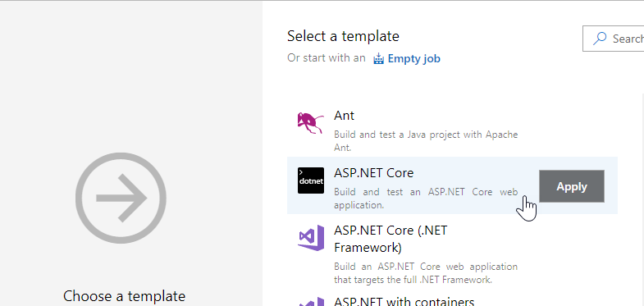Screen dimensions: 644x306
Task: Click 'Build and test an ASP.NET Core web application' description
Action: coord(426,198)
